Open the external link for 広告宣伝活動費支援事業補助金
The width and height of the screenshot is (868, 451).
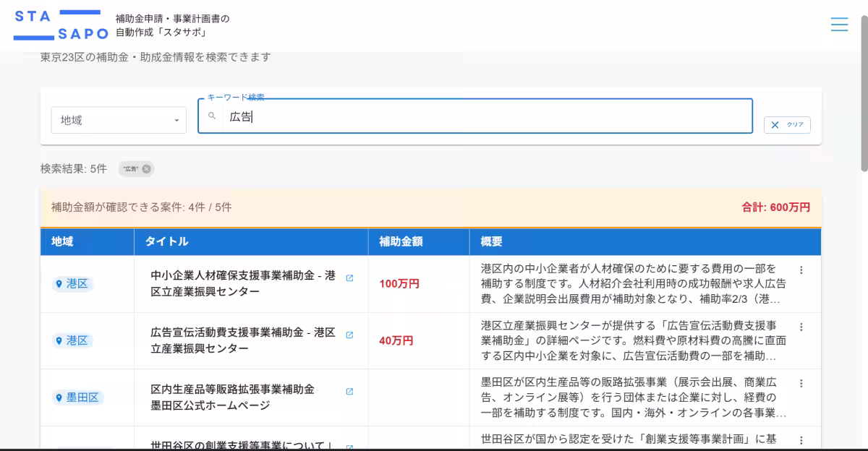pos(350,335)
